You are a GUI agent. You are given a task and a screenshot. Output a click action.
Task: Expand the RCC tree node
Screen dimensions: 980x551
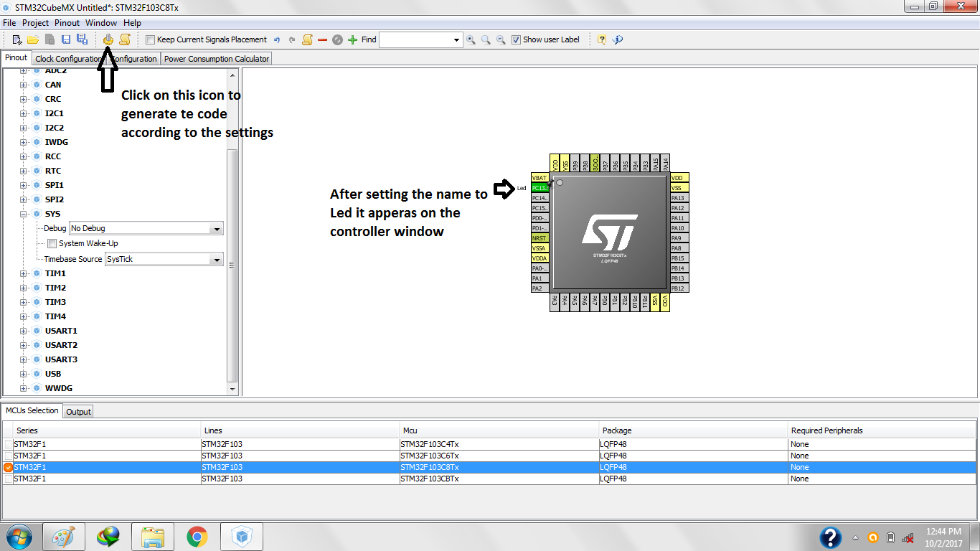pyautogui.click(x=23, y=156)
